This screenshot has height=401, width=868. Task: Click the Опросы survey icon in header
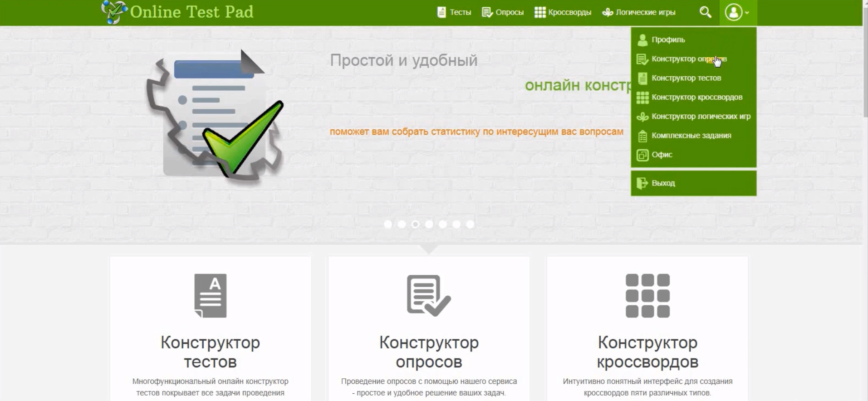487,12
